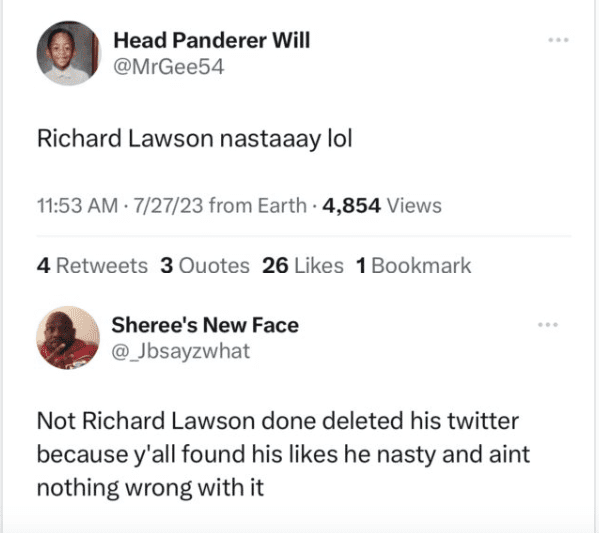Open more options on Sheree's New Face tweet
The height and width of the screenshot is (533, 599).
click(x=548, y=325)
